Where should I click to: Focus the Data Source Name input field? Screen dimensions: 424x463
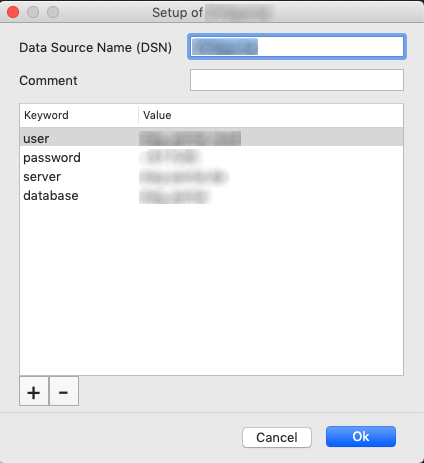pyautogui.click(x=297, y=47)
